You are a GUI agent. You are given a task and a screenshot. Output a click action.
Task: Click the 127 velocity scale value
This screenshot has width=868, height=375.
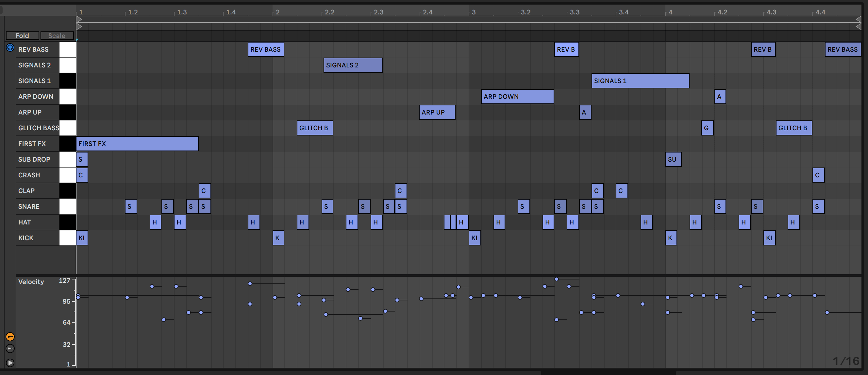click(x=64, y=280)
